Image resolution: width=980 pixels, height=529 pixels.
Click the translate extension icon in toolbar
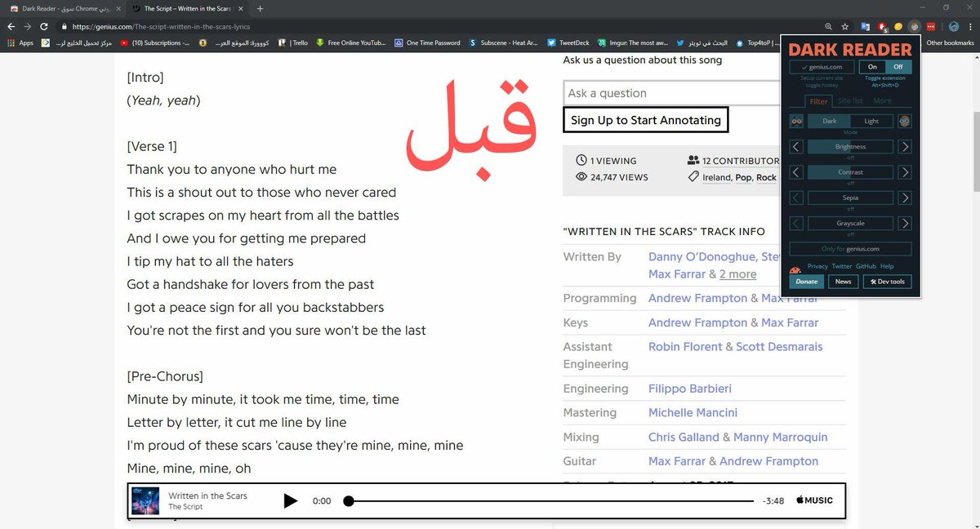tap(866, 26)
